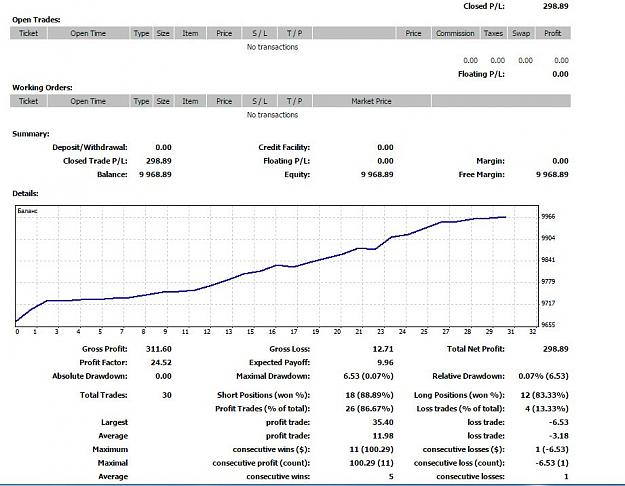Click the 'Deposit/Withdrawal:' label

[x=90, y=148]
